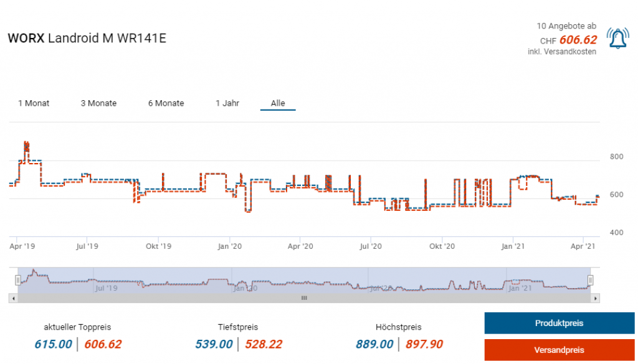Click the aktueller Toppreis 615.00 value

click(x=54, y=344)
